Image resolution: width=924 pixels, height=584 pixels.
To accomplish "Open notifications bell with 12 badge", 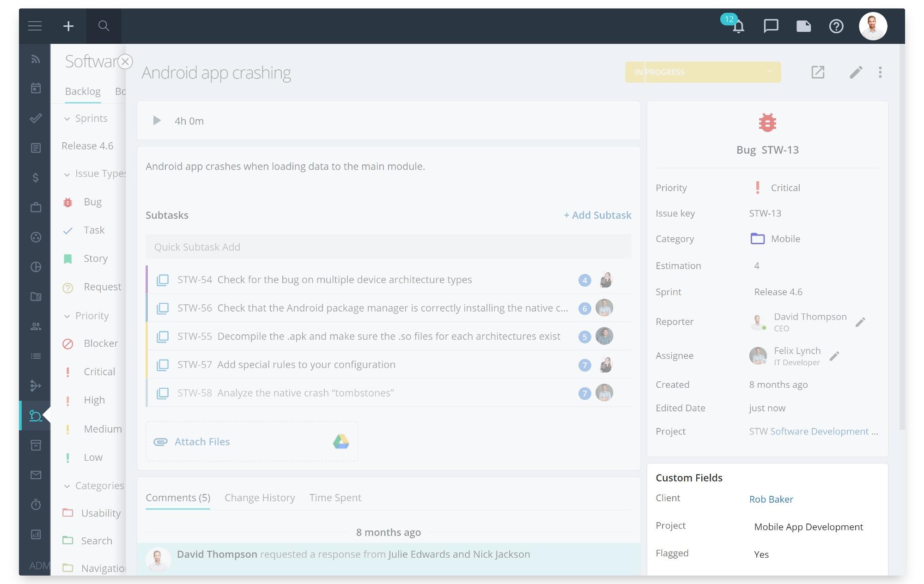I will 738,26.
